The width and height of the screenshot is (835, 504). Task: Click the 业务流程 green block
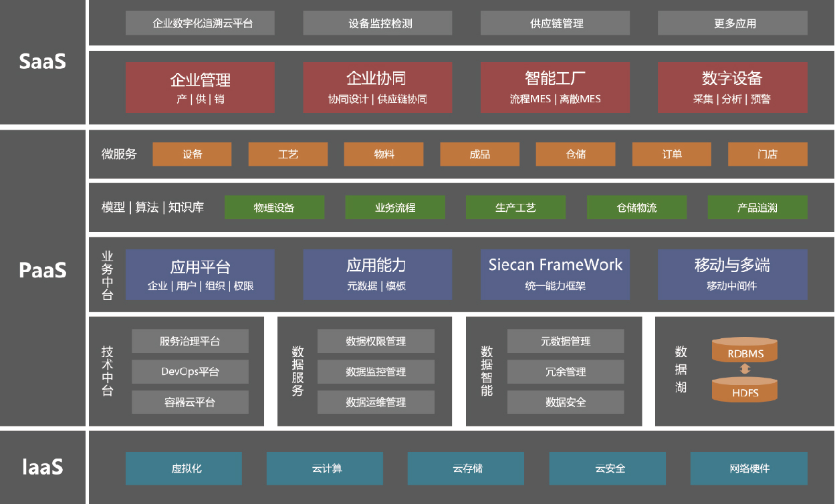click(395, 207)
